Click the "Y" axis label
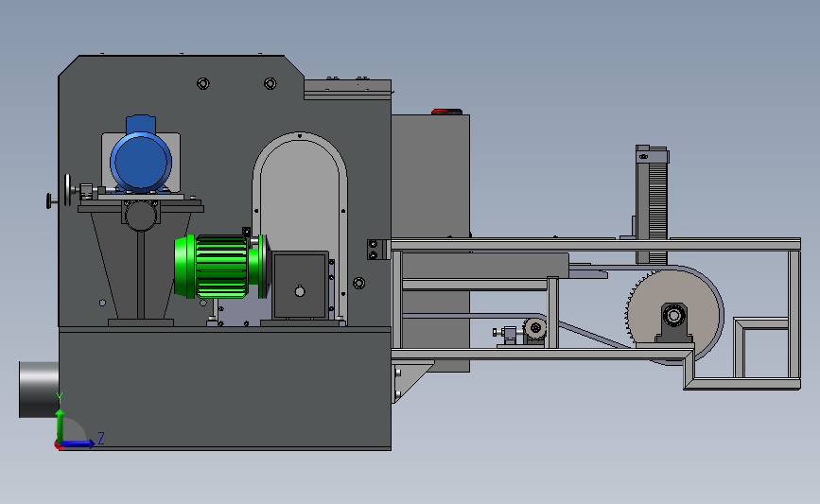Screen dimensions: 820x504 coord(60,399)
